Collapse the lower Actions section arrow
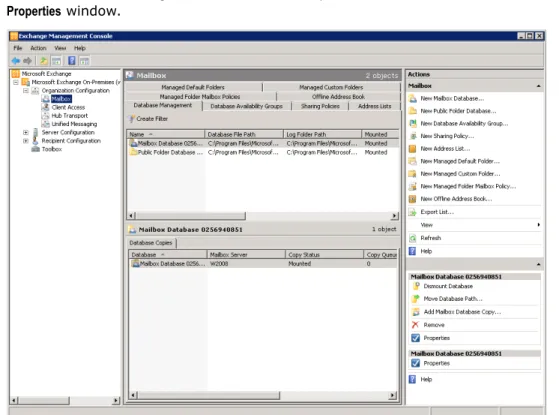Screen dimensions: 559x415 (x=538, y=264)
